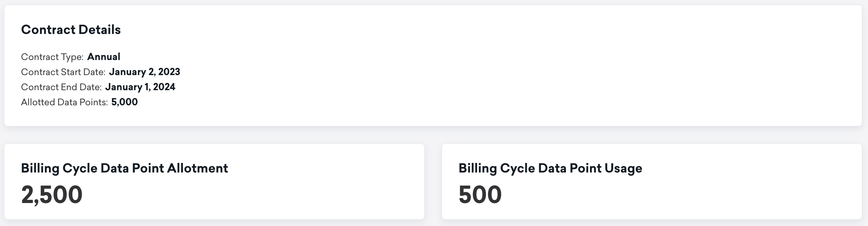Image resolution: width=868 pixels, height=226 pixels.
Task: Click the Contract Type label
Action: [52, 57]
